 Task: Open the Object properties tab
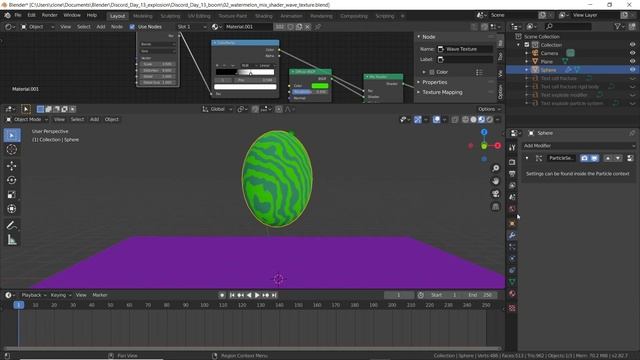[512, 224]
